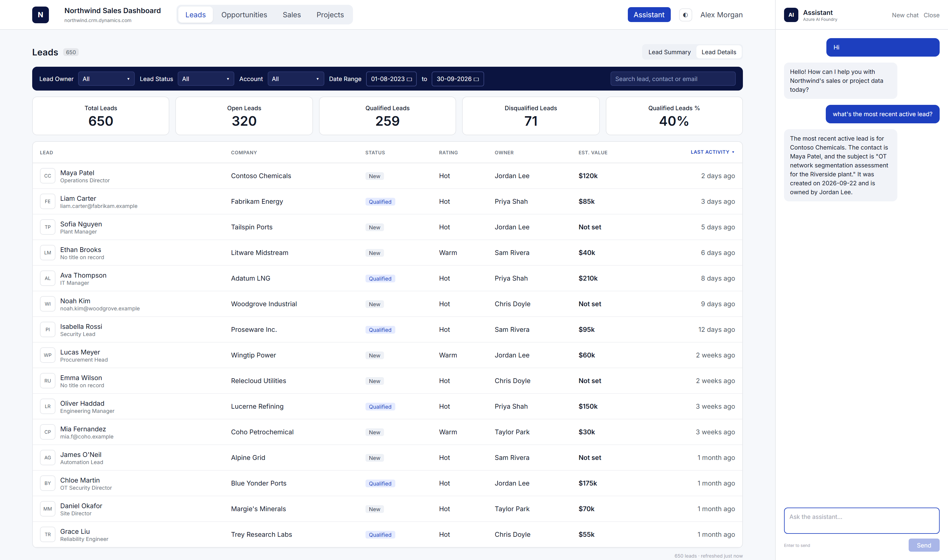Close the Assistant panel

click(x=931, y=15)
